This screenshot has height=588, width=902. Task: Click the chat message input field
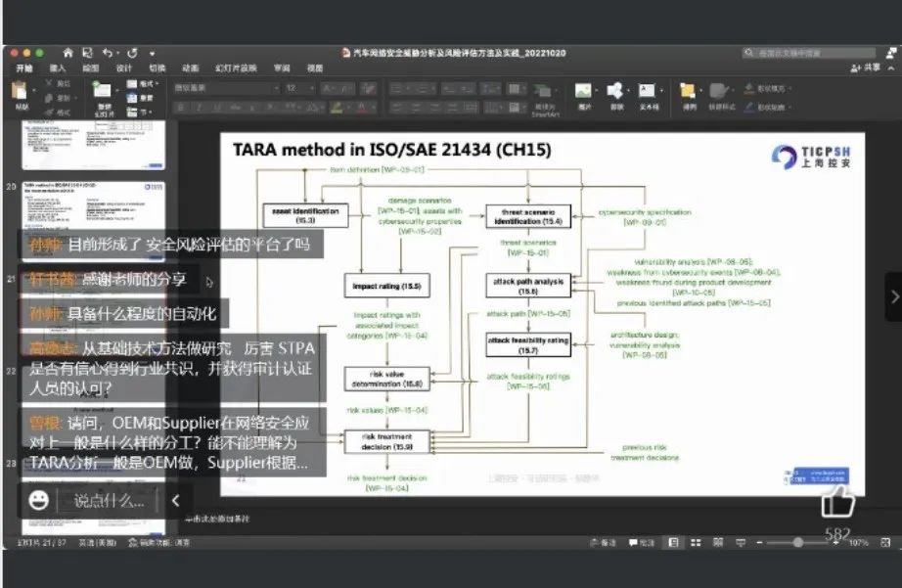click(109, 501)
